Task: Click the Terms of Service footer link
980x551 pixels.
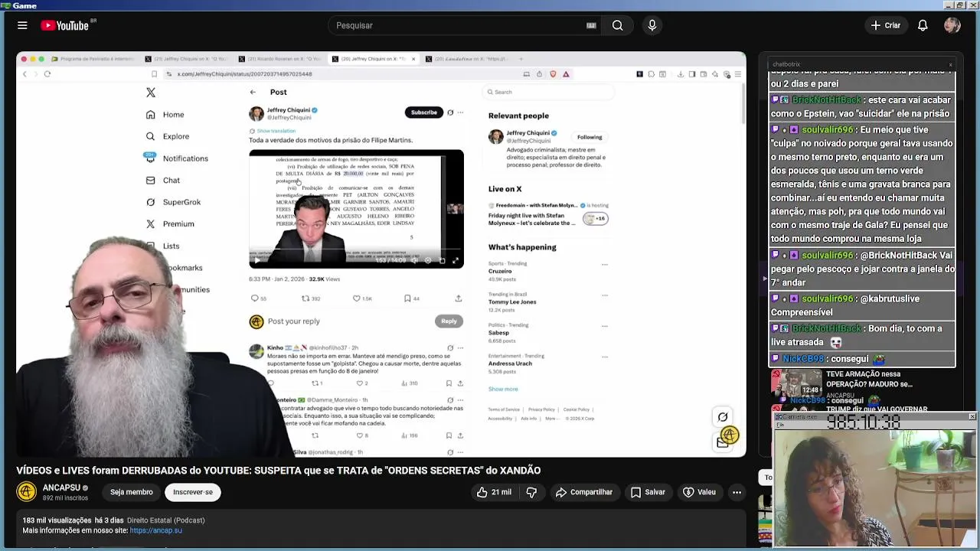Action: 504,409
